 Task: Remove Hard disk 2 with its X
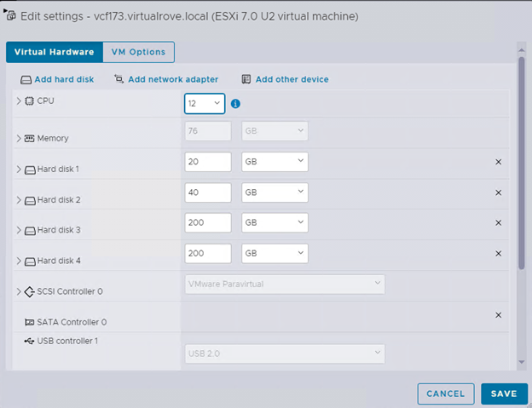498,193
